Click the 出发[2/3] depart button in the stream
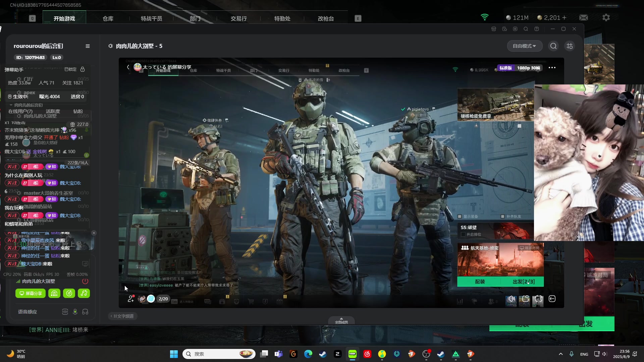This screenshot has width=644, height=362. click(x=523, y=282)
